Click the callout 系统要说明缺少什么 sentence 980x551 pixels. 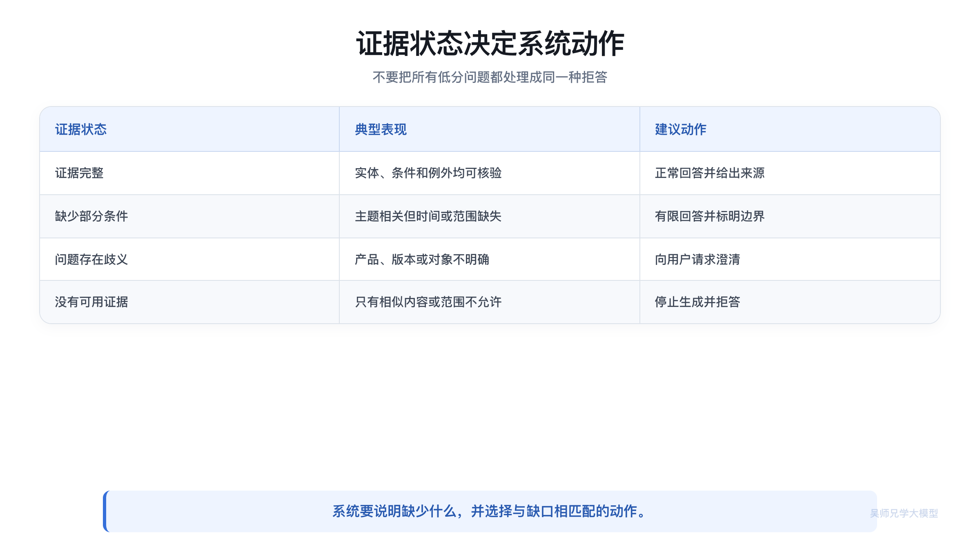[490, 511]
